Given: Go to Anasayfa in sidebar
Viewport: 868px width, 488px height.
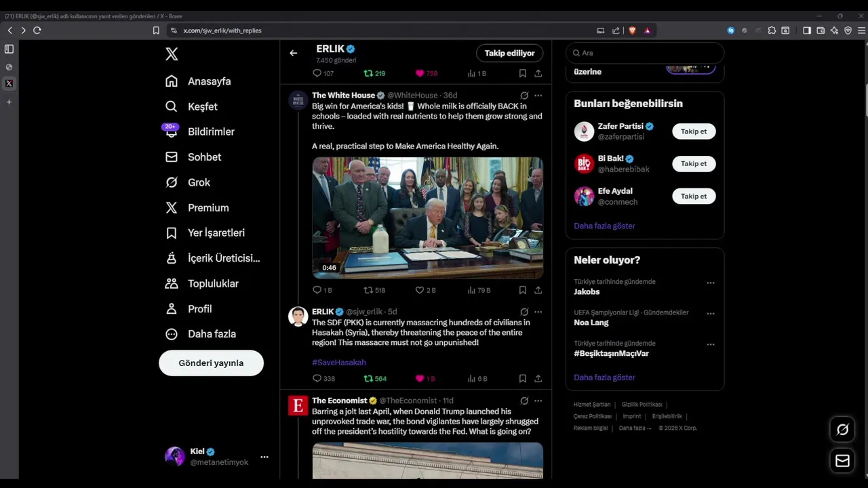Looking at the screenshot, I should click(198, 81).
